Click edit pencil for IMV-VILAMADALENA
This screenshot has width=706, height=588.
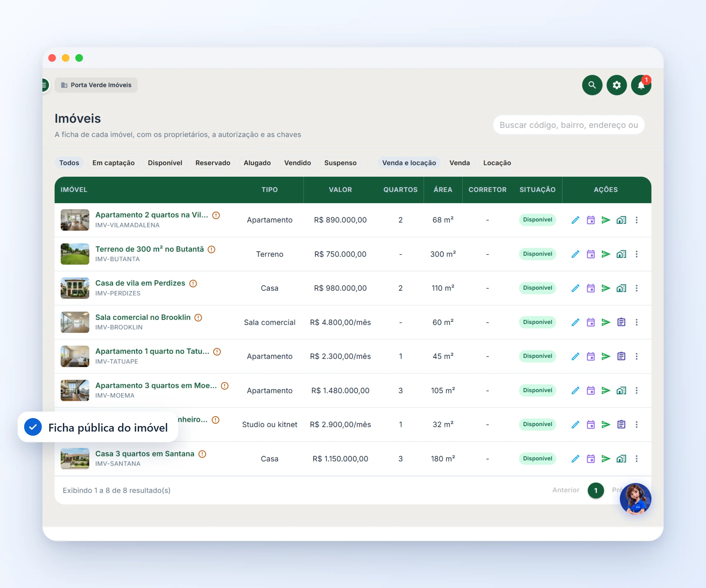[575, 220]
